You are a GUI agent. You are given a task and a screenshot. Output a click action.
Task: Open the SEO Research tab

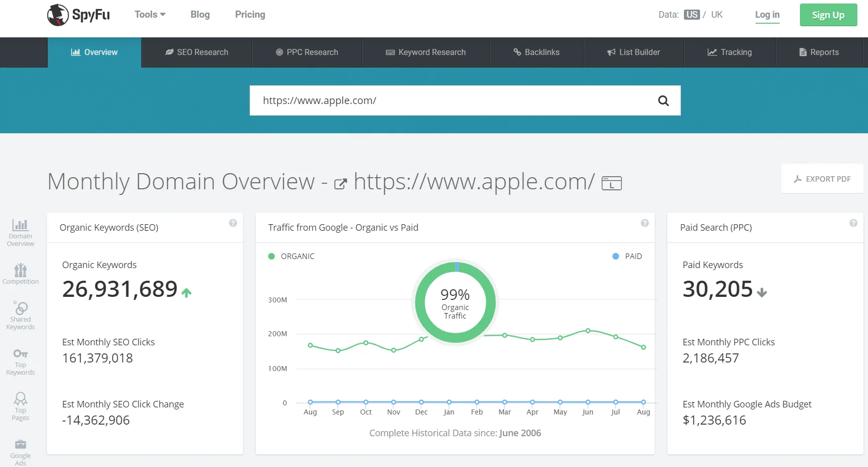click(197, 53)
